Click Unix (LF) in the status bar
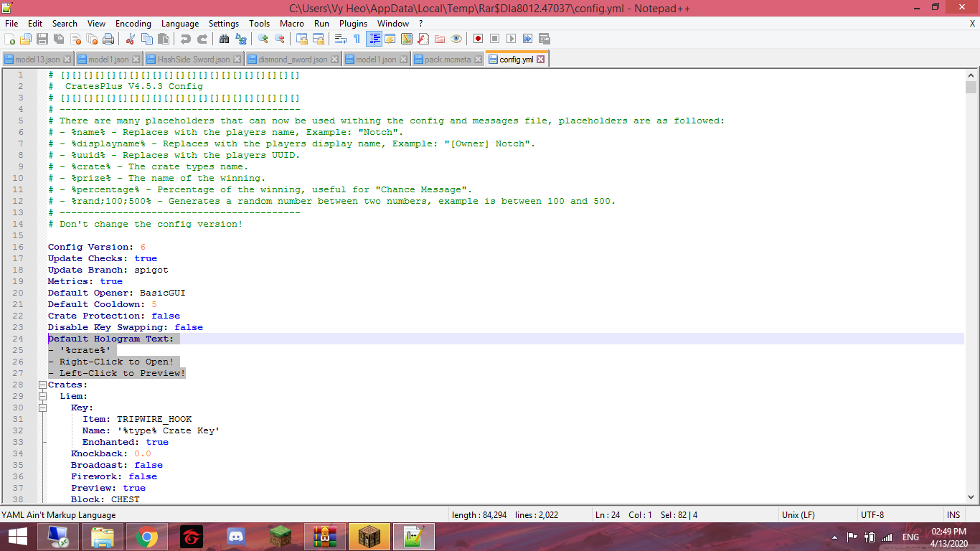Image resolution: width=980 pixels, height=551 pixels. (798, 515)
